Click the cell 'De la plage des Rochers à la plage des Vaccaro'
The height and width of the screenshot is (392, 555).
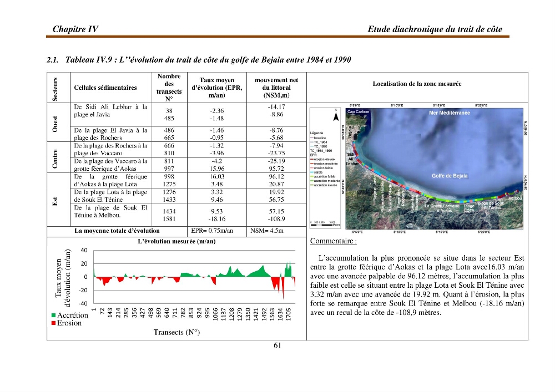110,149
